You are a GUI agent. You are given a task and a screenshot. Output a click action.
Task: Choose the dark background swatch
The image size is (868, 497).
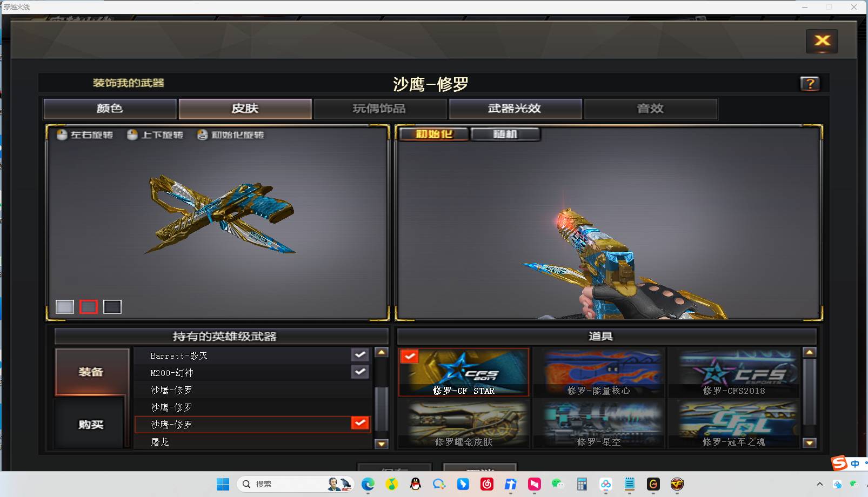pyautogui.click(x=112, y=307)
